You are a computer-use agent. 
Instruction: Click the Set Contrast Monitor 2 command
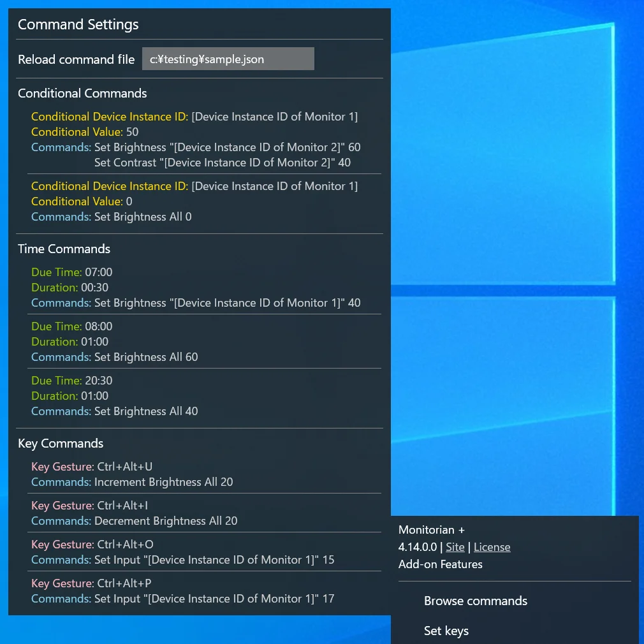click(x=223, y=163)
